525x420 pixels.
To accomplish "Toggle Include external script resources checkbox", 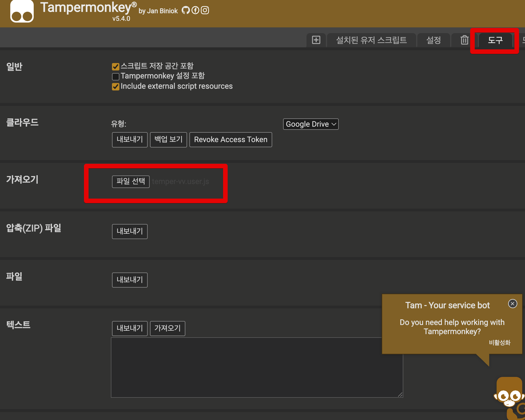I will [x=116, y=87].
